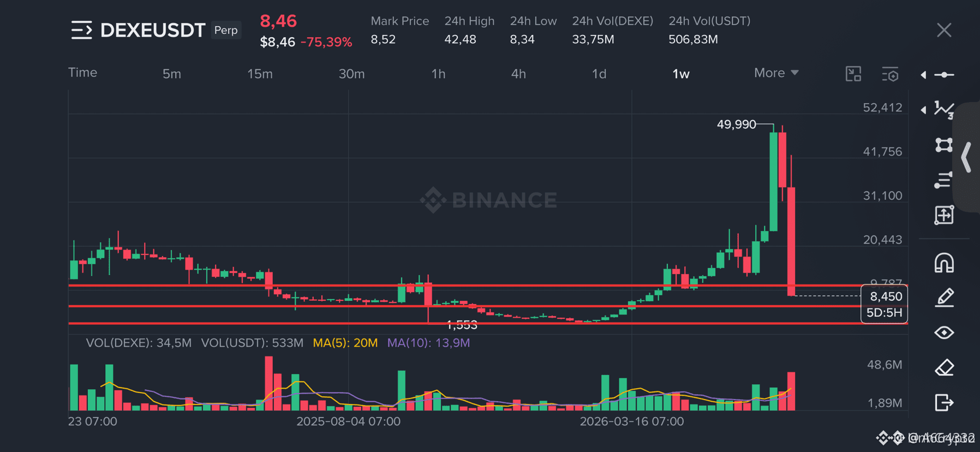The width and height of the screenshot is (980, 452).
Task: Click the current price label 8,450
Action: tap(886, 296)
